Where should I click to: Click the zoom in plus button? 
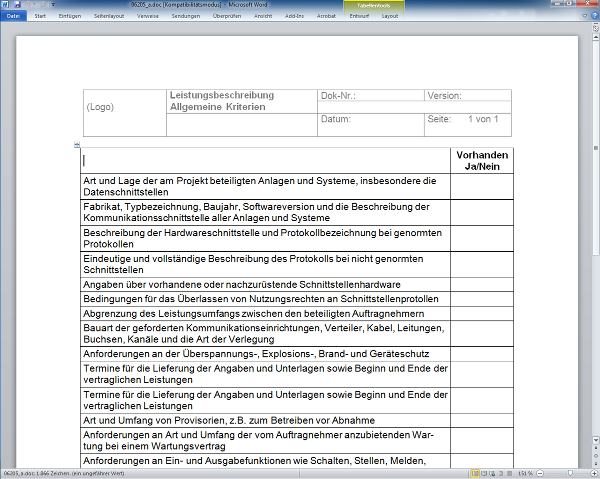click(593, 473)
